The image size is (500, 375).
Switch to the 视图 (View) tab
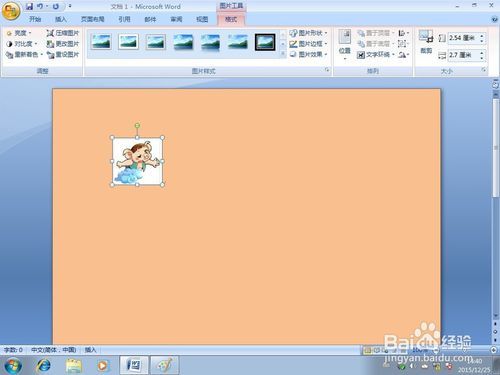pos(202,19)
